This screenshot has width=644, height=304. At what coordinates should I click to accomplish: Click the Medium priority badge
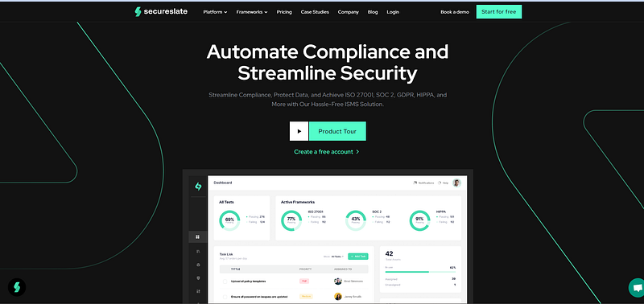click(306, 296)
